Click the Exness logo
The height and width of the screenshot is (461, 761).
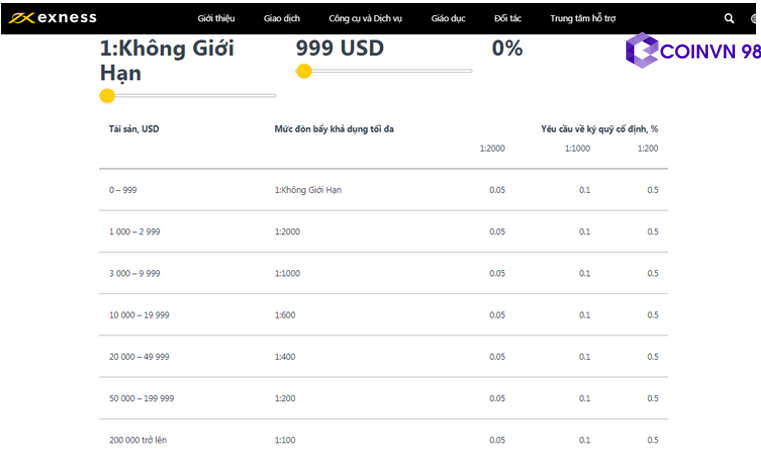coord(53,18)
